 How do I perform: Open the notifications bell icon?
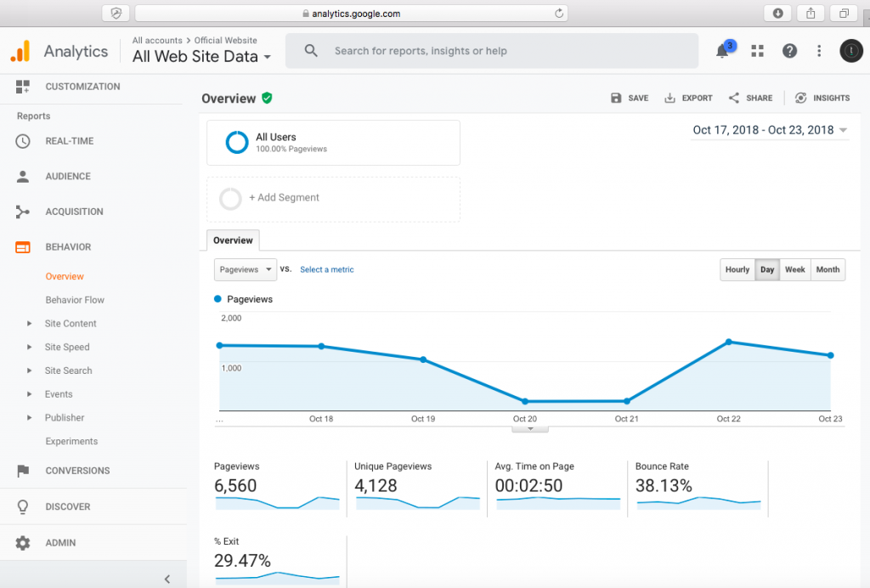pyautogui.click(x=722, y=51)
